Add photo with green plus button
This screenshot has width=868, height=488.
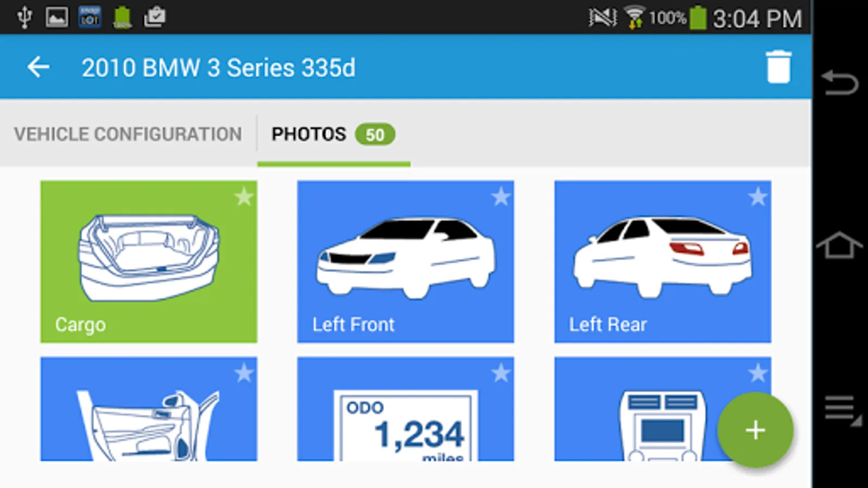755,430
